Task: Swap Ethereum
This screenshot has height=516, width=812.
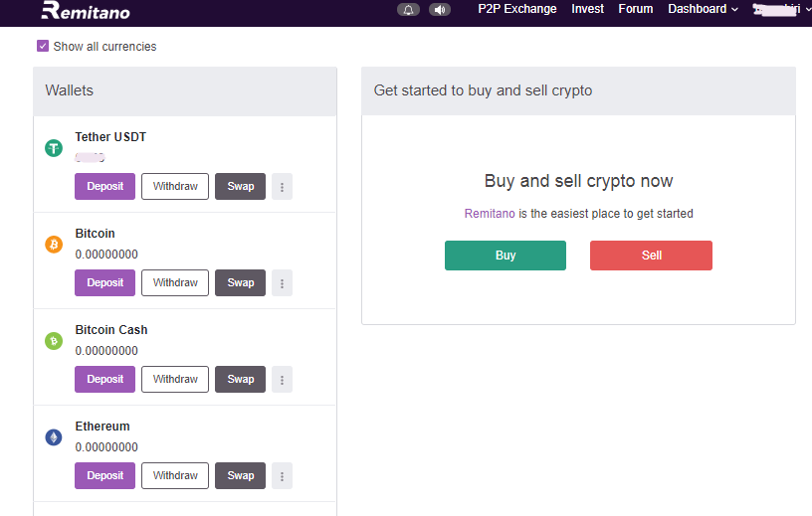Action: point(240,475)
